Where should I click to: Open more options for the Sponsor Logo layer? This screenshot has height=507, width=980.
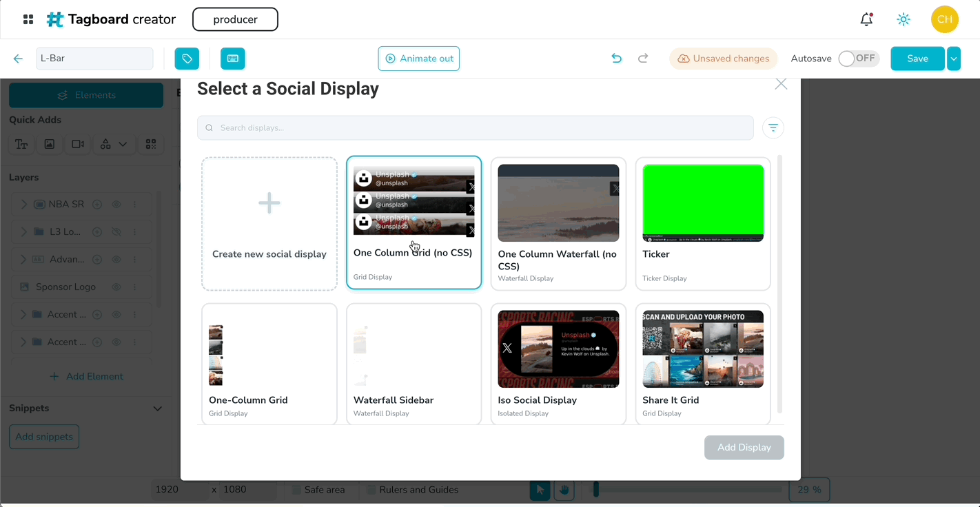(135, 287)
